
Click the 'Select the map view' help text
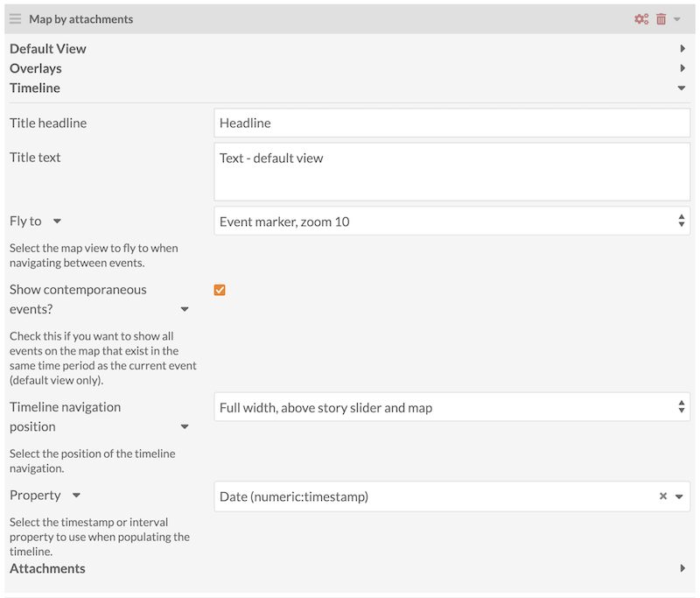94,256
